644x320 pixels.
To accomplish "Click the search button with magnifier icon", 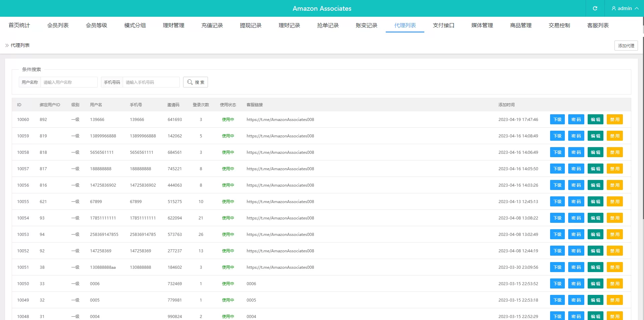I will click(196, 82).
